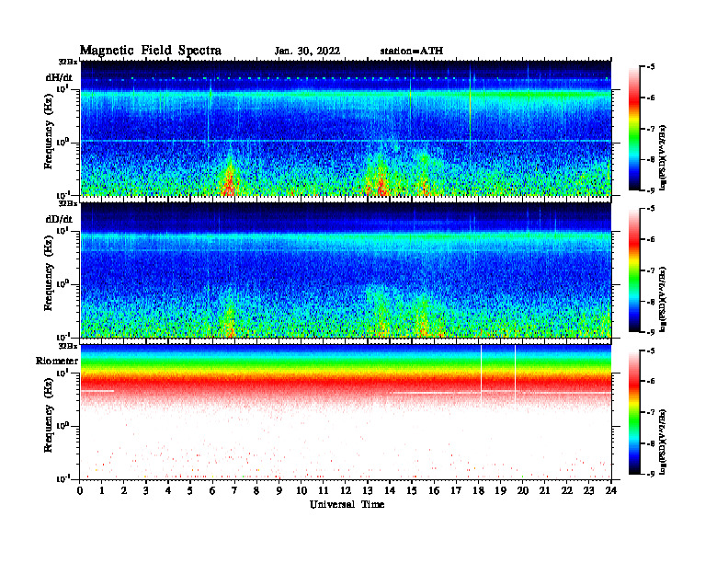Screen dimensions: 728x563
Task: Click the log(PSD) label beside dH/dt color bar
Action: click(x=663, y=157)
